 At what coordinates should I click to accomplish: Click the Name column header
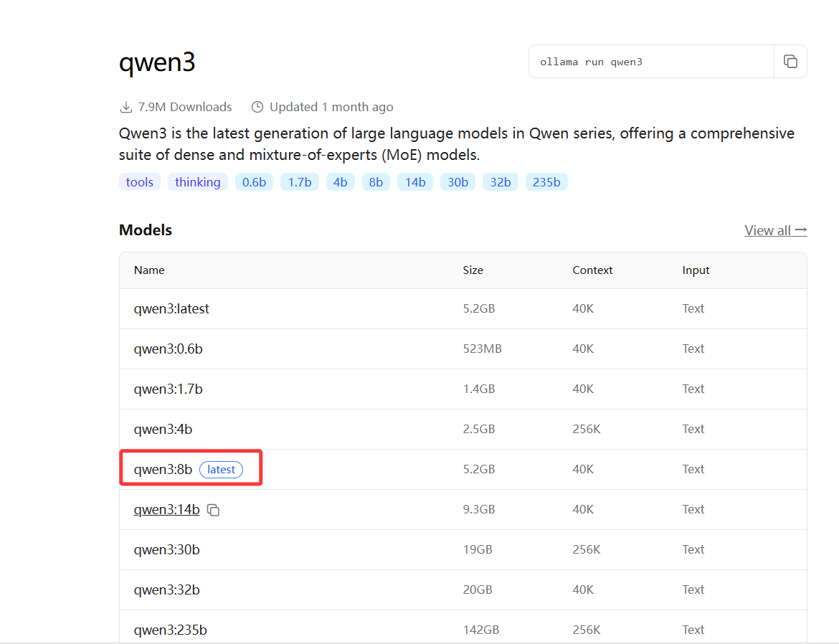click(149, 270)
